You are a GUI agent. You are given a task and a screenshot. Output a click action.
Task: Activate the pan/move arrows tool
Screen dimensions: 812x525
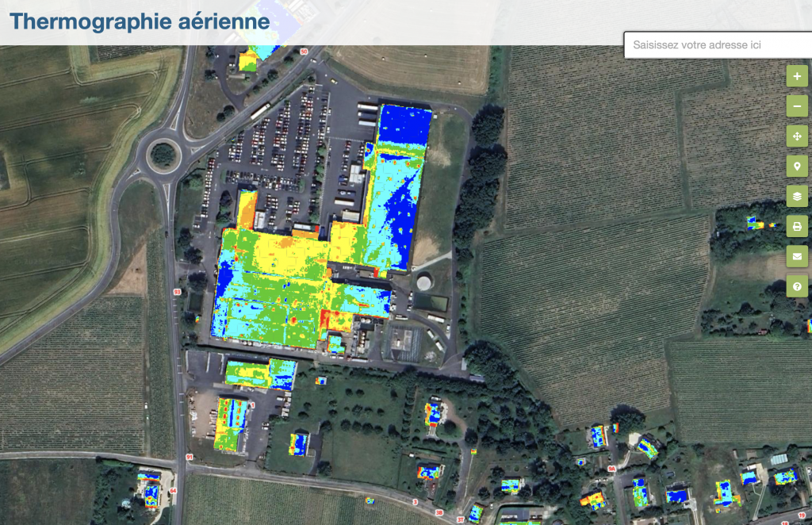[797, 136]
